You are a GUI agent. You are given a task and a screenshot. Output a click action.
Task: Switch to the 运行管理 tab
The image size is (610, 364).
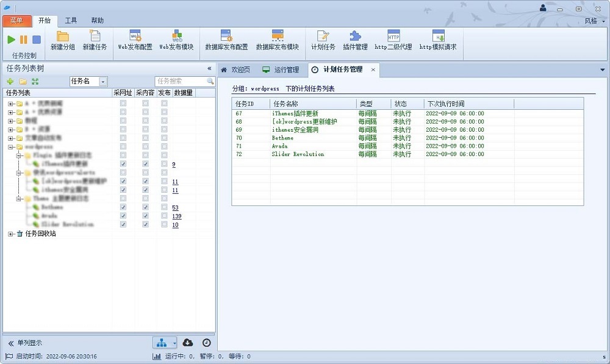tap(281, 70)
